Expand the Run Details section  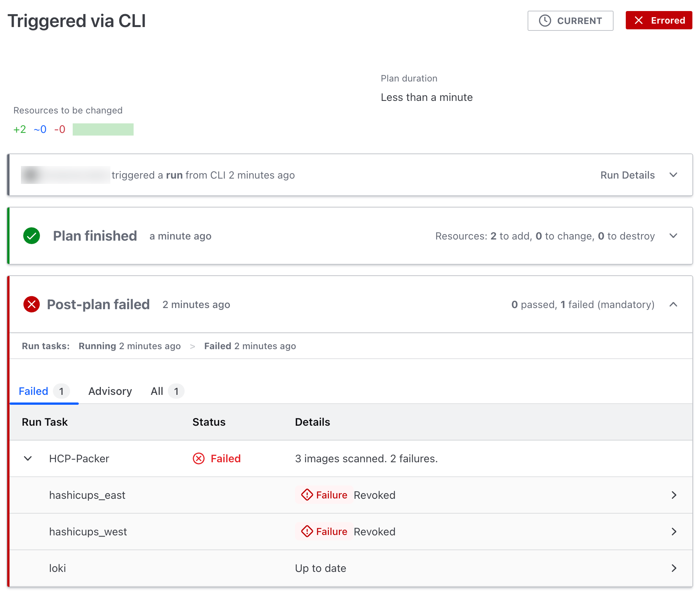click(673, 175)
